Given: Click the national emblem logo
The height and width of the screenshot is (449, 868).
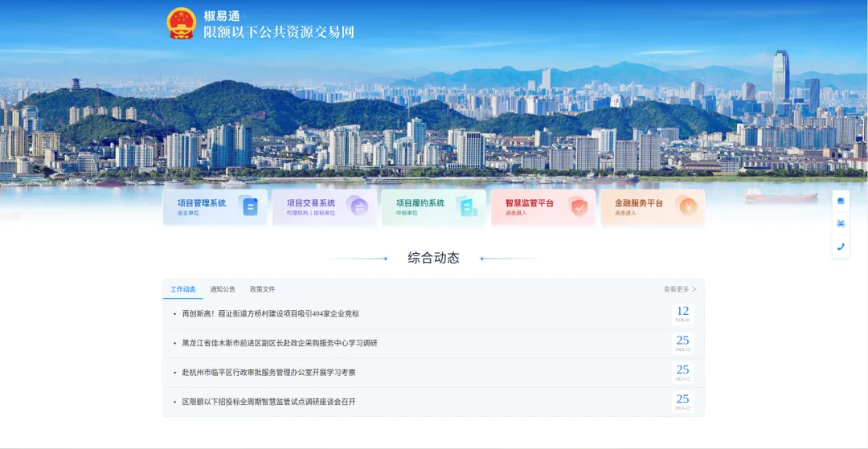Looking at the screenshot, I should [x=182, y=23].
